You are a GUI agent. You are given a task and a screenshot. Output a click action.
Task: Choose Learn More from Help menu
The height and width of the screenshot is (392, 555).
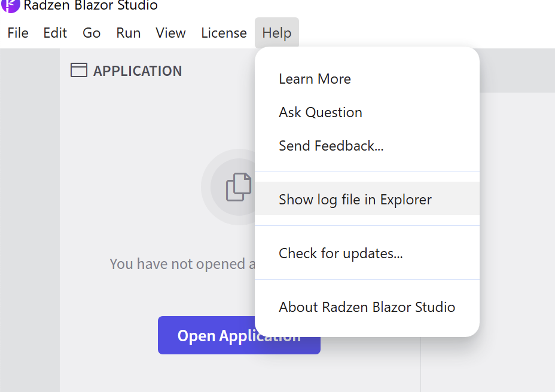pos(367,79)
